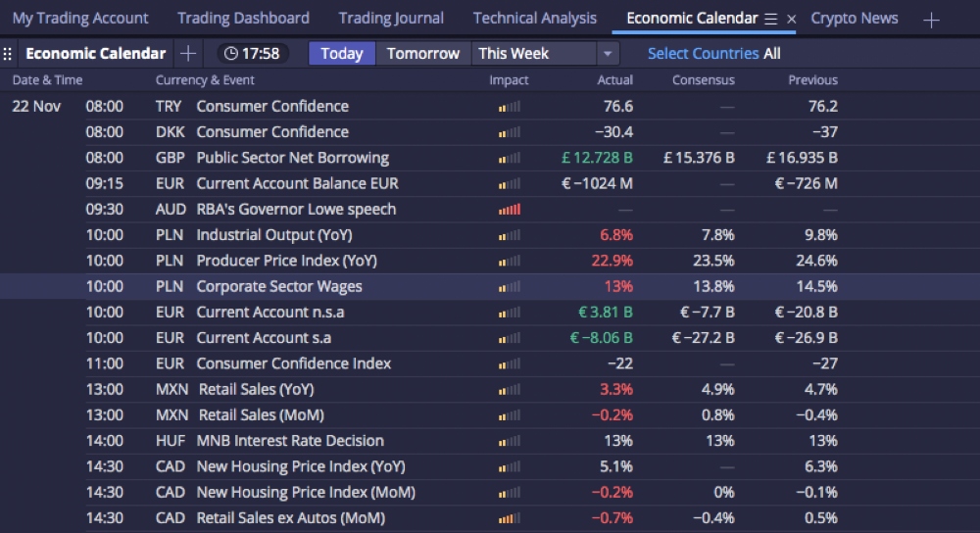Select the Producer Price Index (YoY) event
The image size is (980, 533).
click(x=287, y=261)
